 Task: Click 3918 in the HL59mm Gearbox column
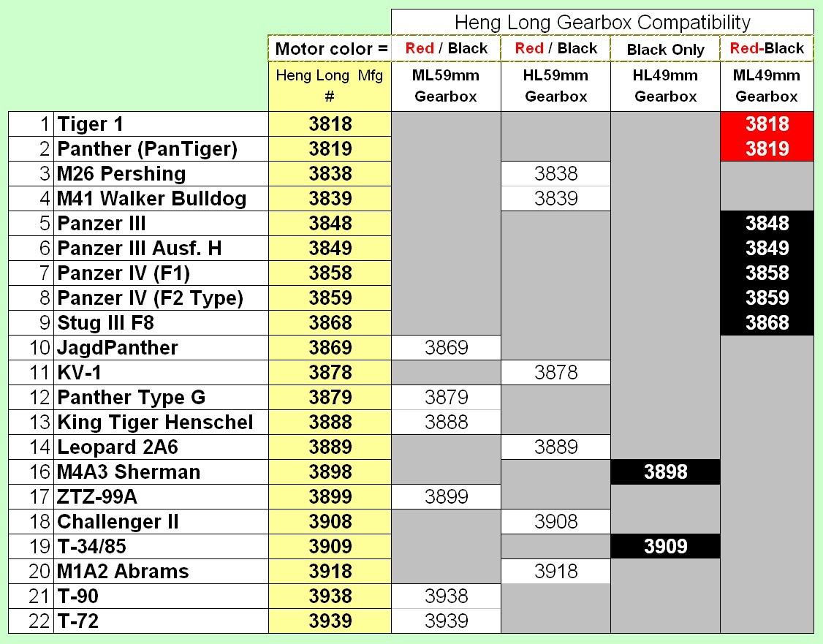pos(555,571)
